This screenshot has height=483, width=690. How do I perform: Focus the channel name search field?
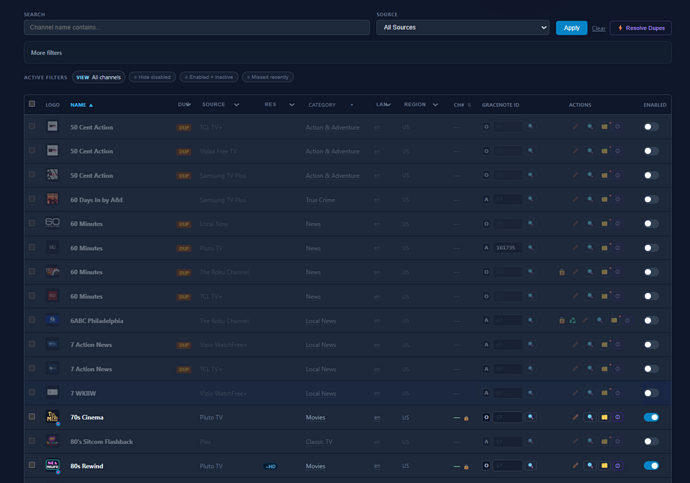click(197, 27)
